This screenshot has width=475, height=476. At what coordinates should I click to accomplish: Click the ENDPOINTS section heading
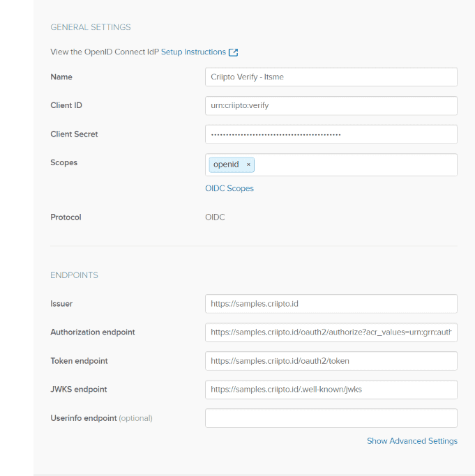coord(74,275)
